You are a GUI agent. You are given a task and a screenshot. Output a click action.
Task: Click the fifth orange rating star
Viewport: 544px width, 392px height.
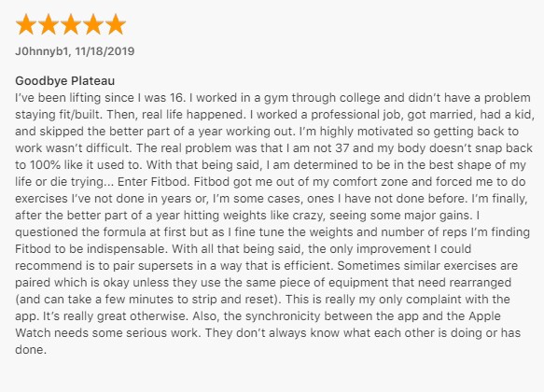tap(116, 24)
